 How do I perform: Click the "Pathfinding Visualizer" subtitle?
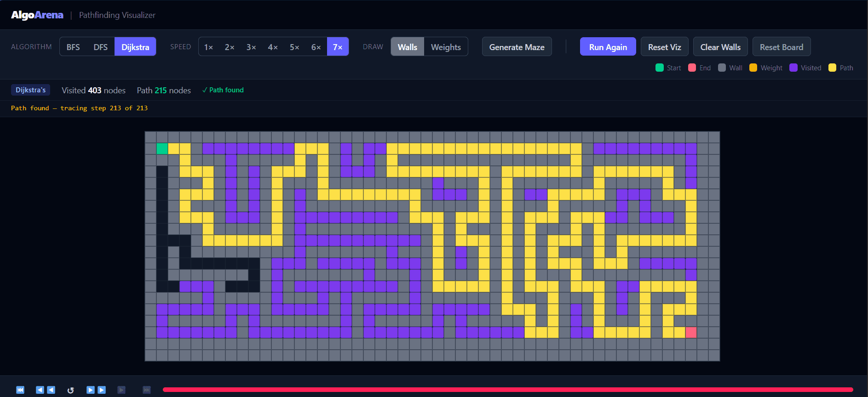point(117,15)
